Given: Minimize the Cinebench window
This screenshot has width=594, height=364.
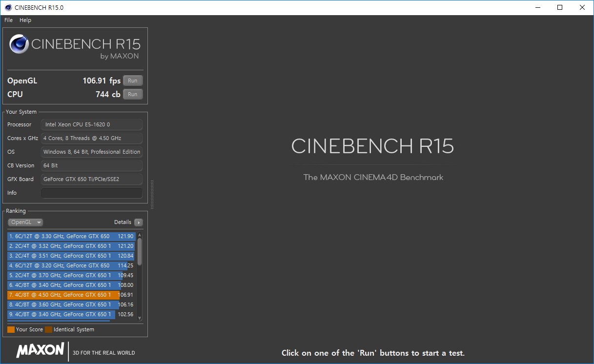Looking at the screenshot, I should 537,7.
